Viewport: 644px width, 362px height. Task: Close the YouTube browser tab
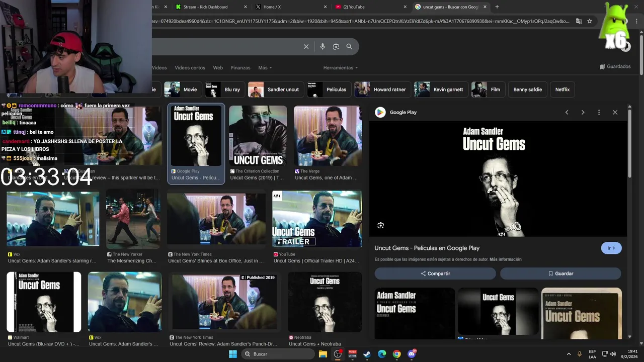405,7
